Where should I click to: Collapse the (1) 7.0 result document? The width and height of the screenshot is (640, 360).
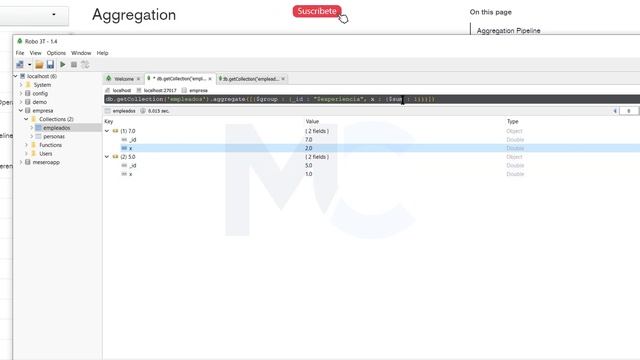click(107, 131)
